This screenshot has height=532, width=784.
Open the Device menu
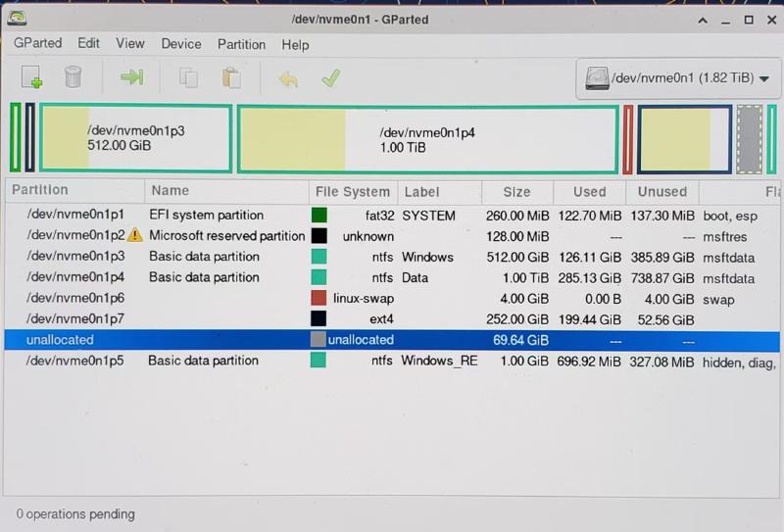pyautogui.click(x=181, y=44)
